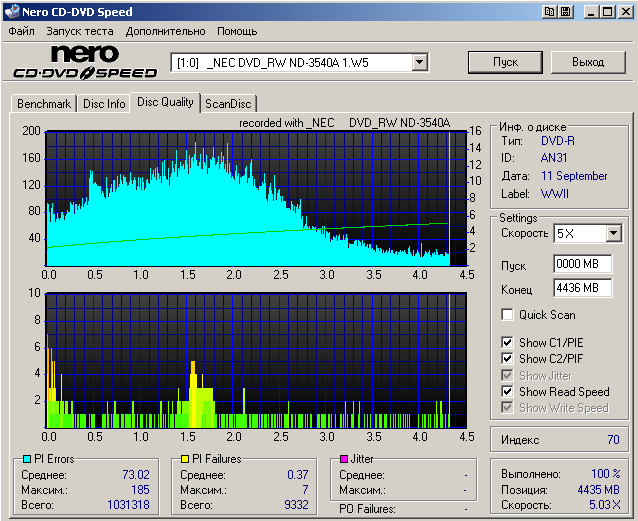Viewport: 638px width, 521px height.
Task: Switch to the Disc Info tab
Action: (104, 103)
